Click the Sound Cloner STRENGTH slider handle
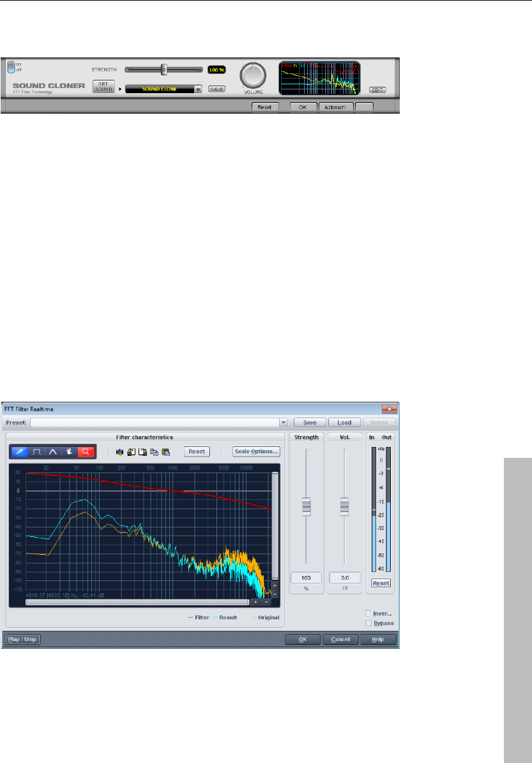The height and width of the screenshot is (763, 532). pos(164,70)
